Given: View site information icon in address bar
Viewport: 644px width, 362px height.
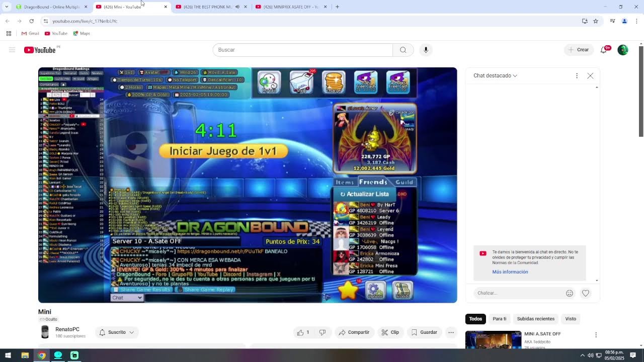Looking at the screenshot, I should coord(45,21).
